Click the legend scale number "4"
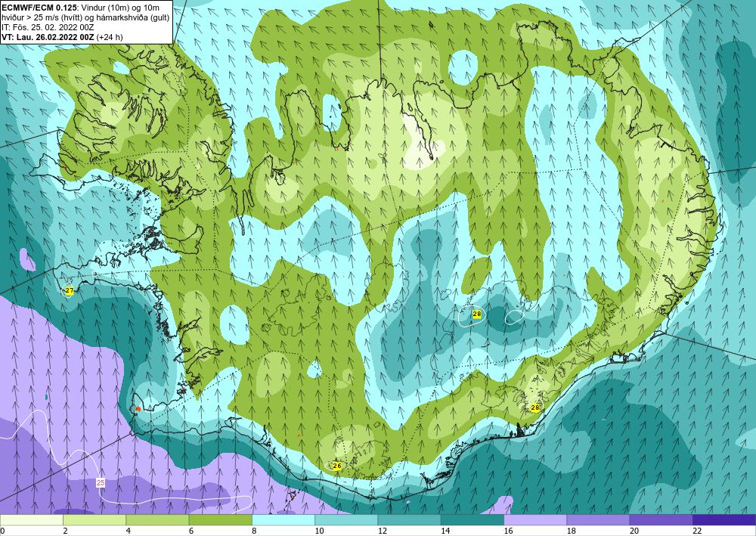Image resolution: width=756 pixels, height=536 pixels. (x=128, y=531)
